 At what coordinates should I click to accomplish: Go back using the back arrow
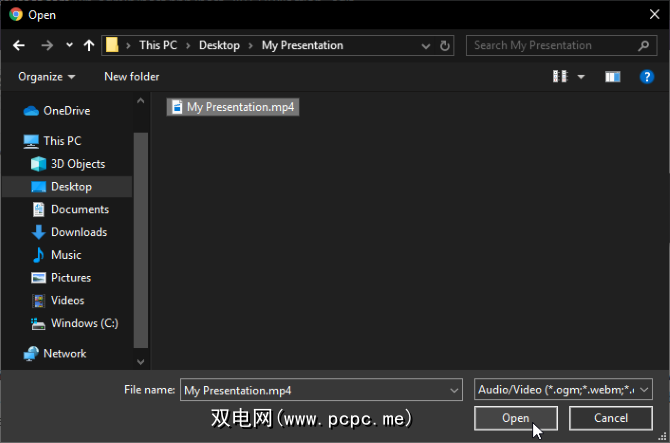point(19,45)
